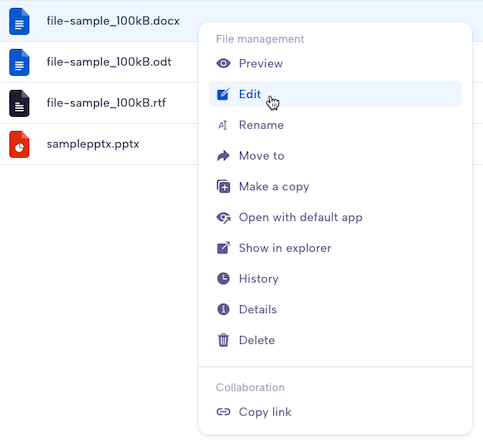Open the Details menu entry
This screenshot has width=483, height=447.
coord(335,309)
